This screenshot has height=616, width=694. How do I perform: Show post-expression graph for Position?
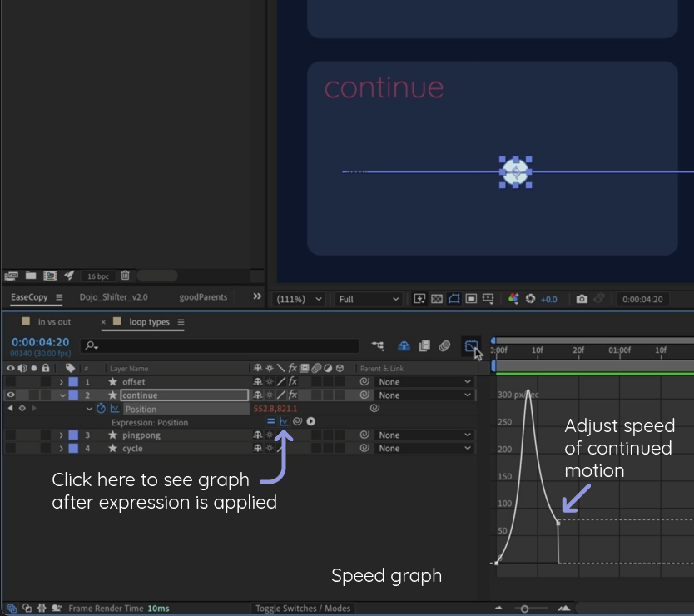coord(284,421)
